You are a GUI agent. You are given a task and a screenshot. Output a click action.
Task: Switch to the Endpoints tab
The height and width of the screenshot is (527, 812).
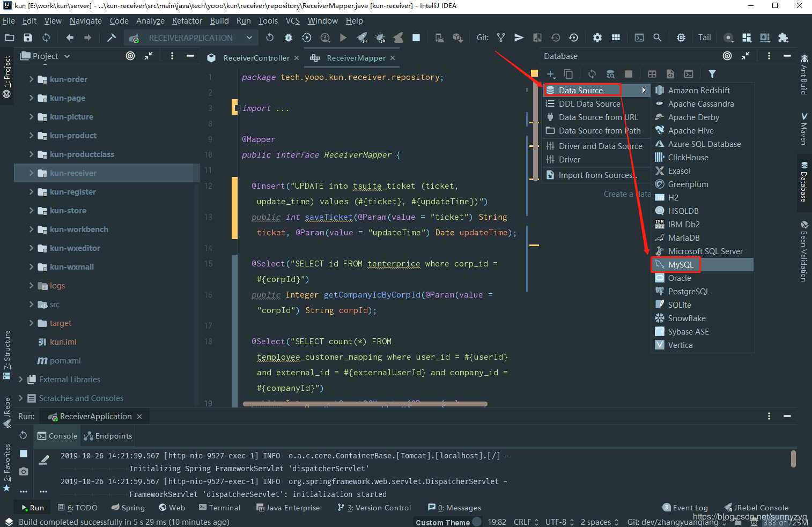click(x=108, y=436)
